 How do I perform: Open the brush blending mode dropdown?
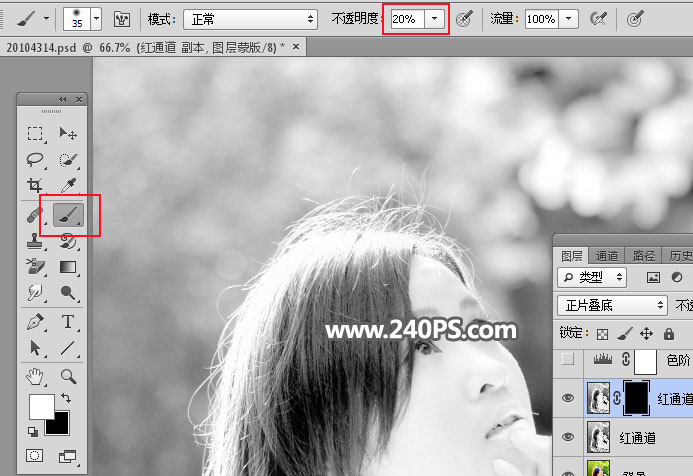pyautogui.click(x=250, y=19)
